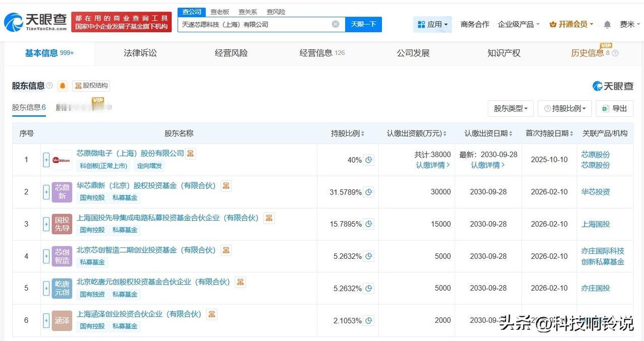Switch to 公司发展 tab
The height and width of the screenshot is (341, 644).
coord(413,53)
